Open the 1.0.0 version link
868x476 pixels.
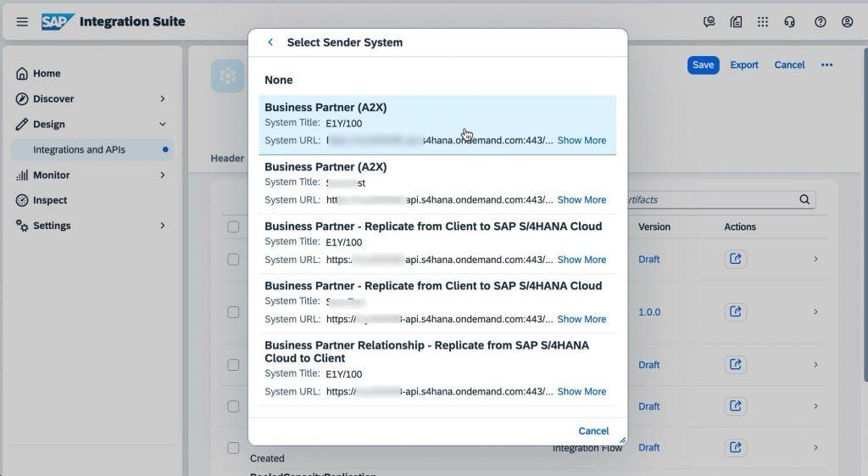pos(648,312)
